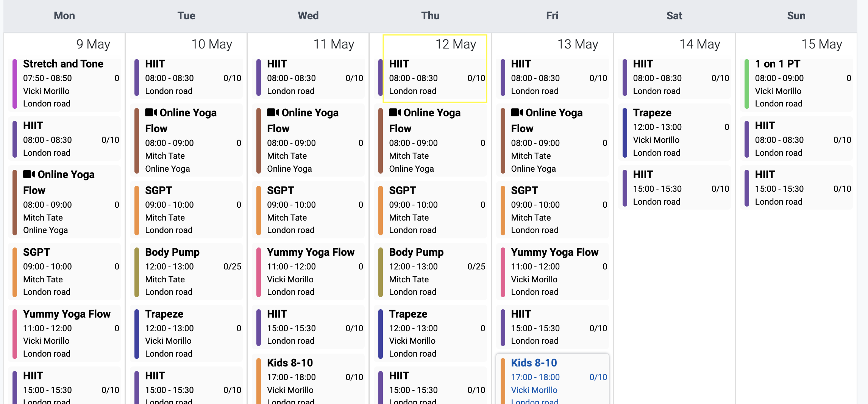868x404 pixels.
Task: Open Saturday's Trapeze class at 12:00
Action: pos(674,133)
